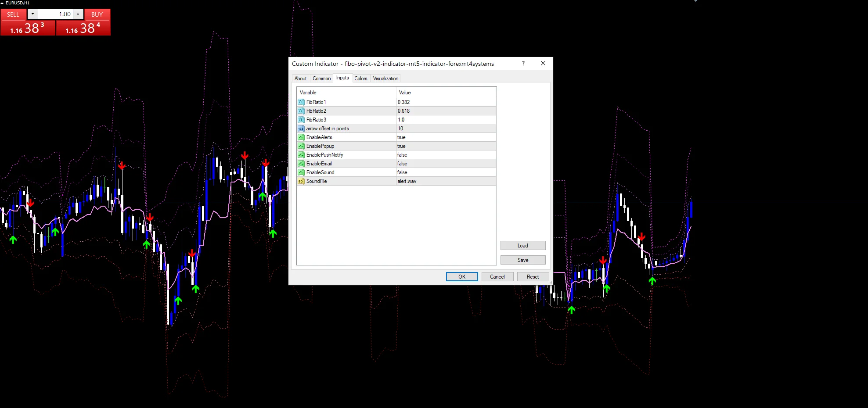Click the FibRatio3 variable type icon
This screenshot has height=408, width=868.
pos(301,120)
